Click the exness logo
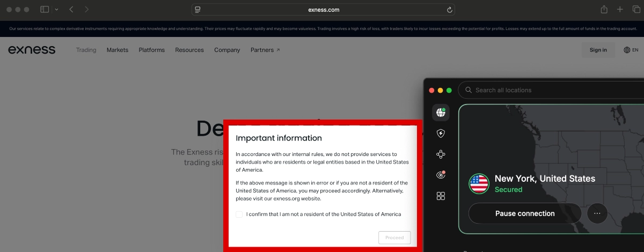The height and width of the screenshot is (252, 644). (x=32, y=50)
